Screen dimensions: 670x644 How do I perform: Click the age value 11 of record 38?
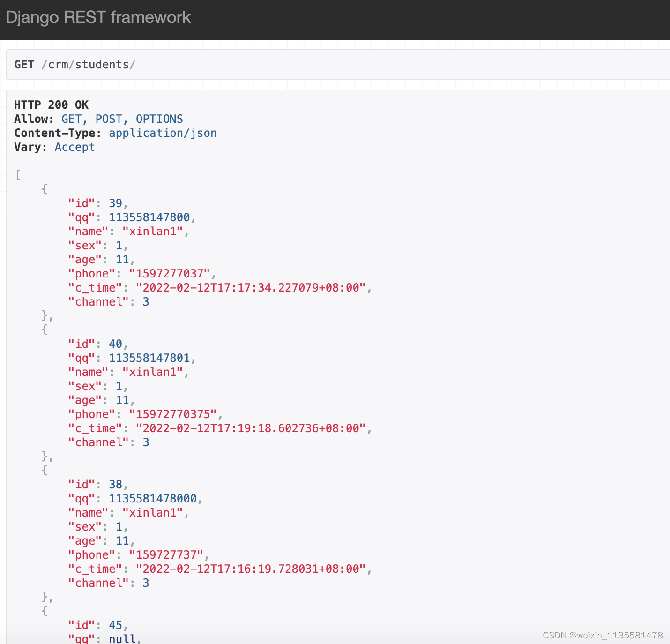click(122, 540)
